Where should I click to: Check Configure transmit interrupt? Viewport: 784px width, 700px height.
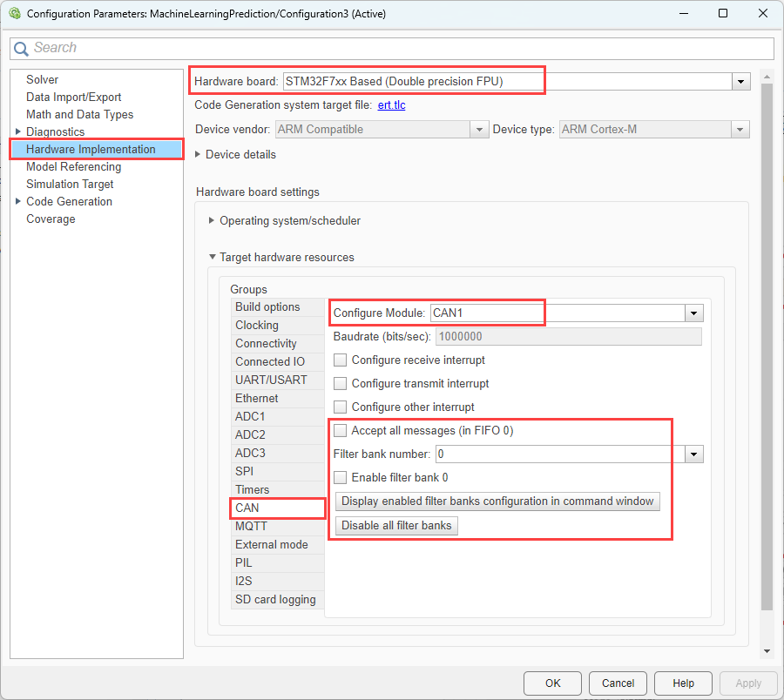[x=340, y=383]
